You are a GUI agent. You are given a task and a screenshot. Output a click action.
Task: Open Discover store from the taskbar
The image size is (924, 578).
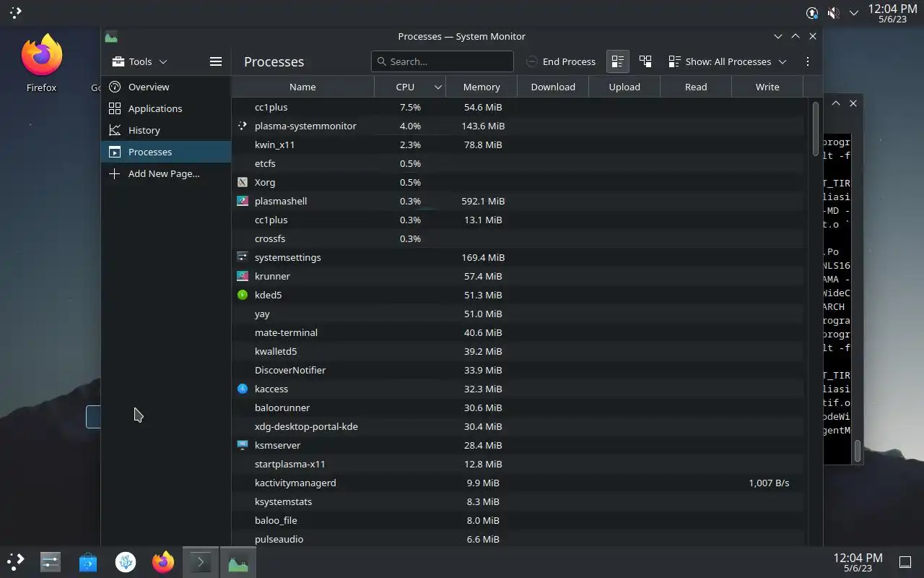coord(88,561)
